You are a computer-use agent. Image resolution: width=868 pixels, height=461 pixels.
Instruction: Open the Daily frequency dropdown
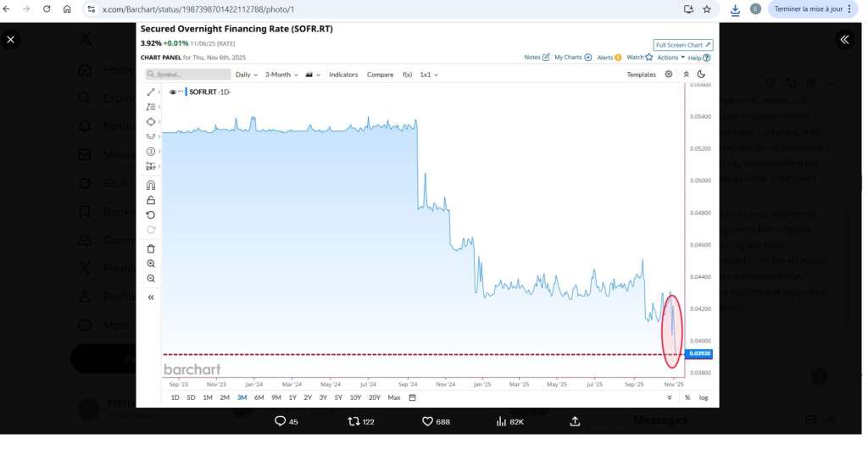point(246,75)
